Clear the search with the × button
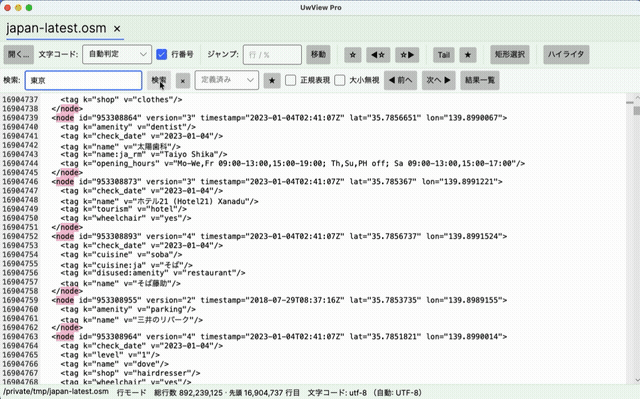 pos(183,81)
